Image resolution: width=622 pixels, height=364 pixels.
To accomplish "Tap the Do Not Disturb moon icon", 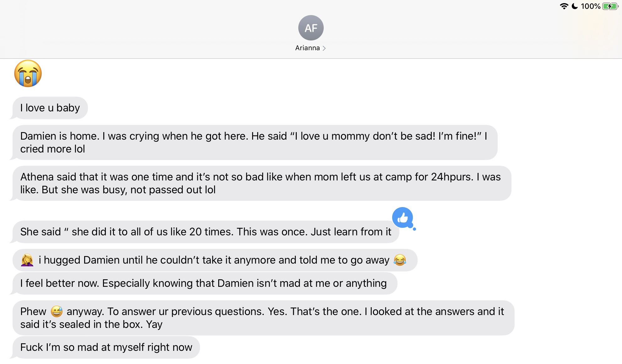I will pos(575,6).
